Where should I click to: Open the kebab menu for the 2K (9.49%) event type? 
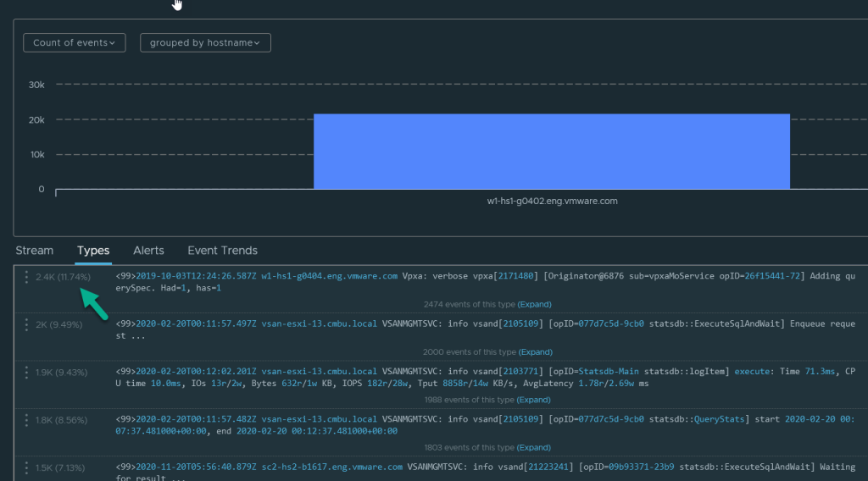tap(26, 324)
